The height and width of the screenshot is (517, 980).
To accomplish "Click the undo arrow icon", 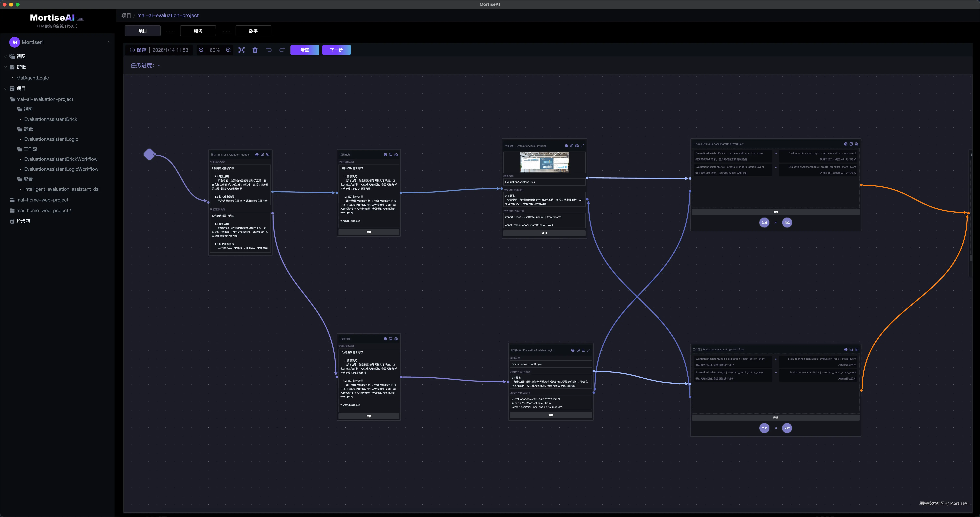I will coord(269,50).
